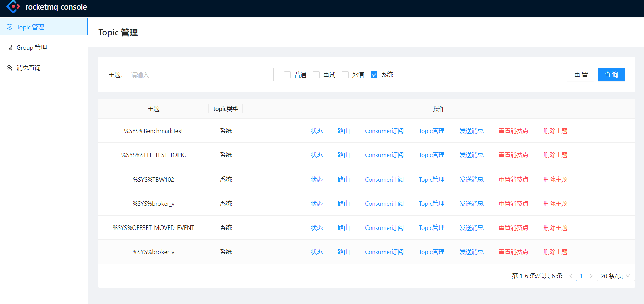Click the topic类型 column header

(226, 109)
